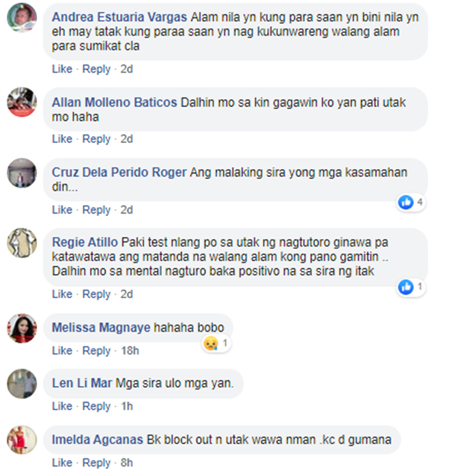
Task: Open Imelda Agcanas's name link
Action: 97,440
